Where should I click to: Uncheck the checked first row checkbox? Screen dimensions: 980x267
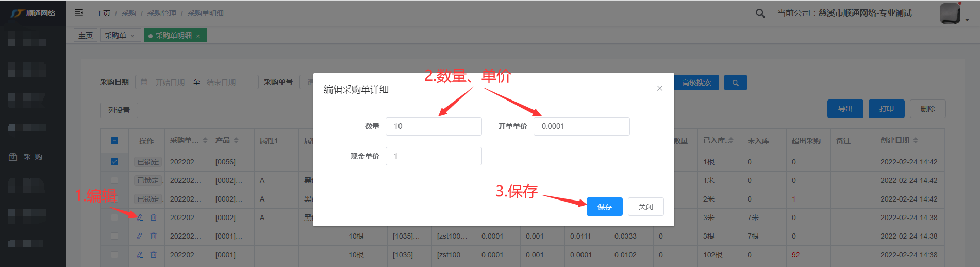click(x=114, y=162)
